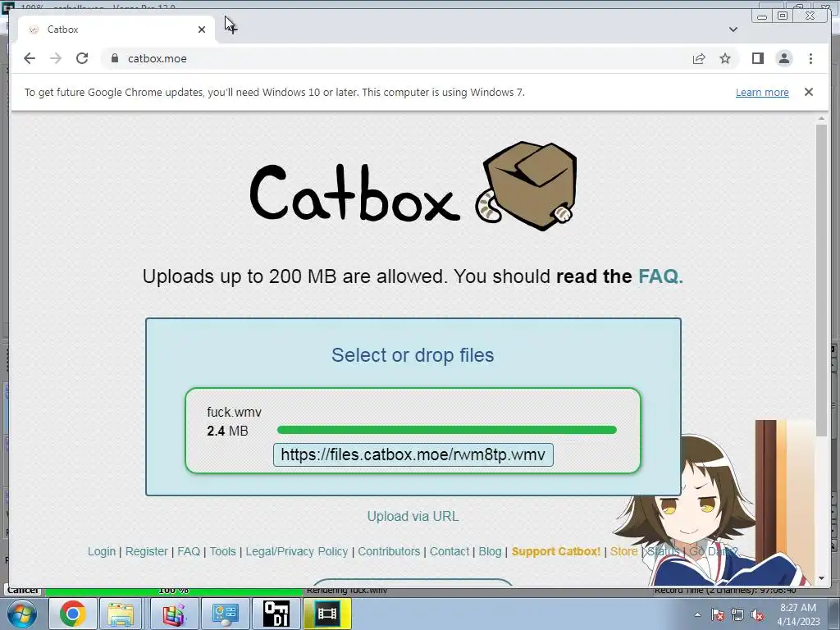Open the Contributors footer link

[389, 551]
